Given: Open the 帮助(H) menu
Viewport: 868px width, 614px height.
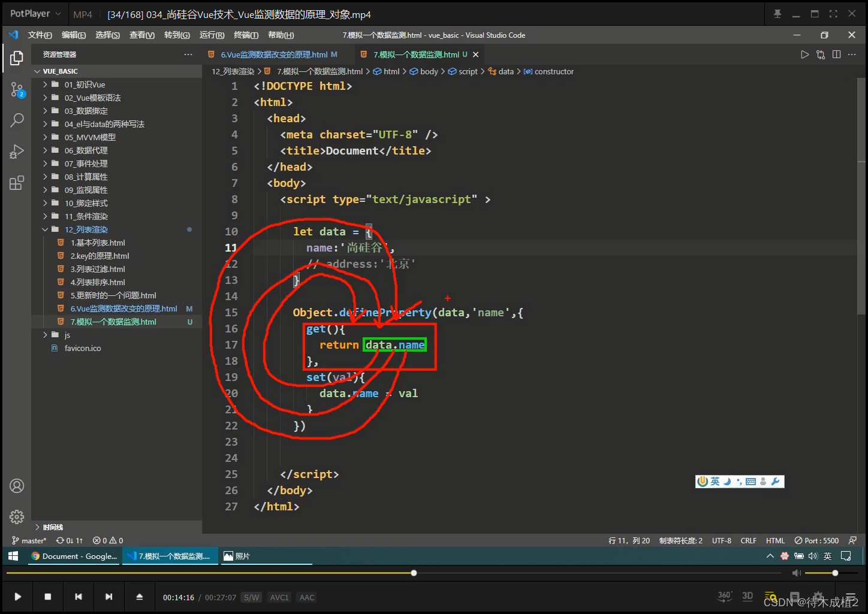Looking at the screenshot, I should point(281,35).
